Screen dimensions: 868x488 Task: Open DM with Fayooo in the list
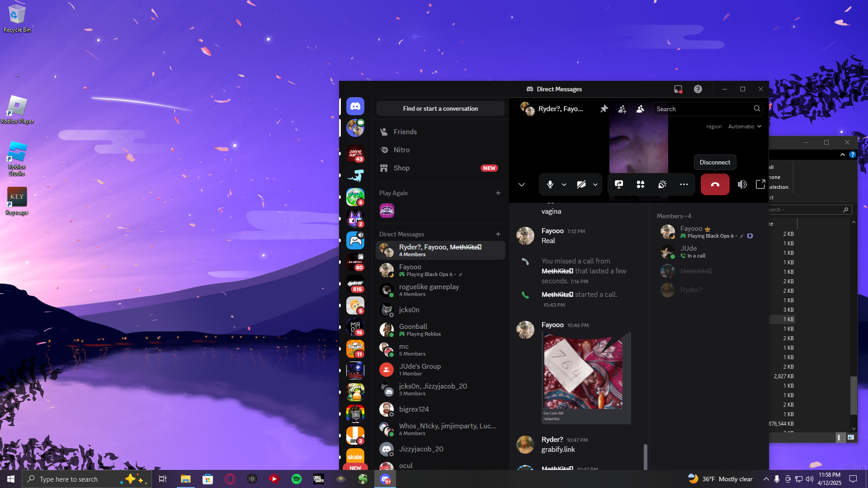(x=440, y=270)
